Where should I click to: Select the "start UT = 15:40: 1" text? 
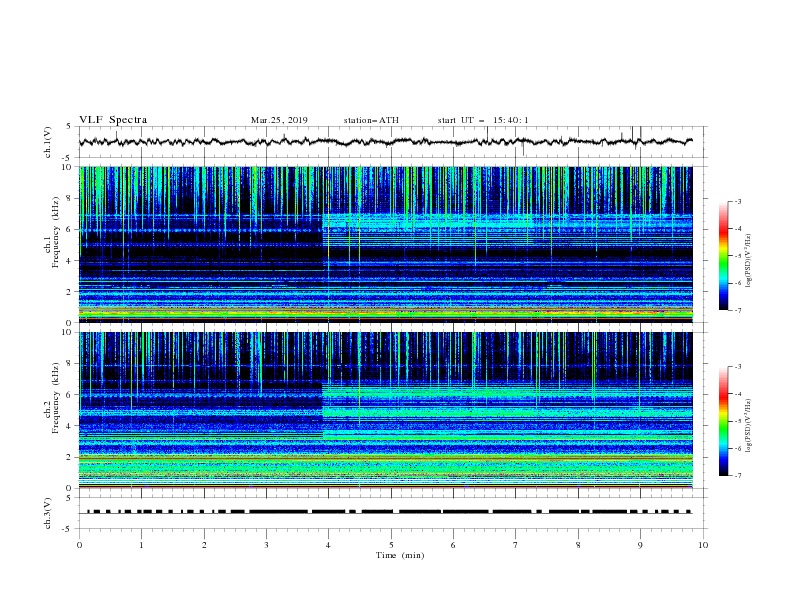(483, 120)
